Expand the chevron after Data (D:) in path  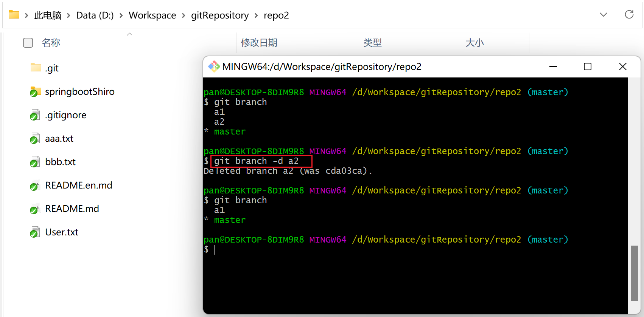point(121,15)
